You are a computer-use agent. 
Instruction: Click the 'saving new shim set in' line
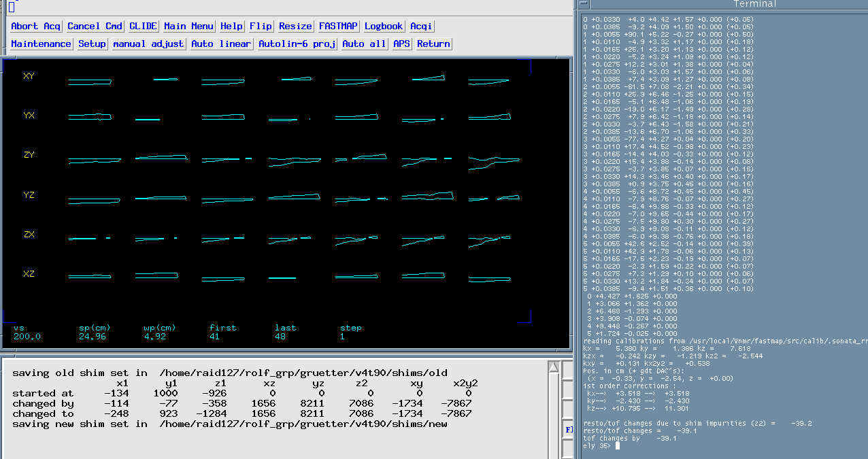[230, 424]
